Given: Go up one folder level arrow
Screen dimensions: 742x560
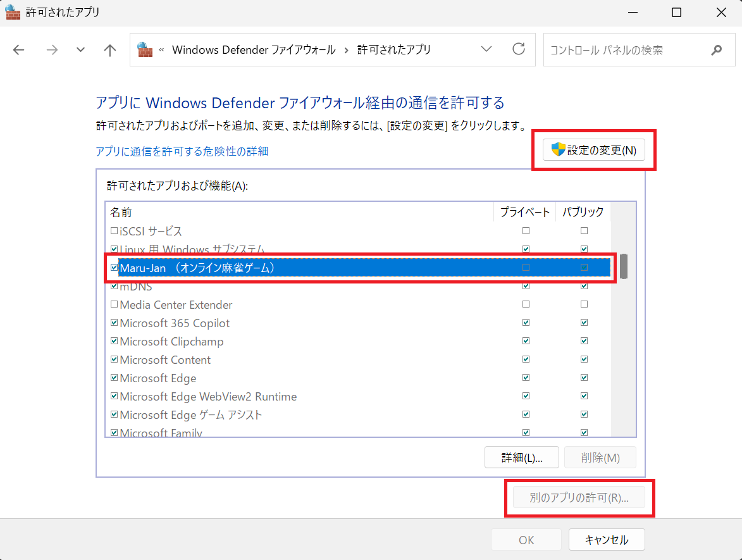Looking at the screenshot, I should tap(110, 50).
